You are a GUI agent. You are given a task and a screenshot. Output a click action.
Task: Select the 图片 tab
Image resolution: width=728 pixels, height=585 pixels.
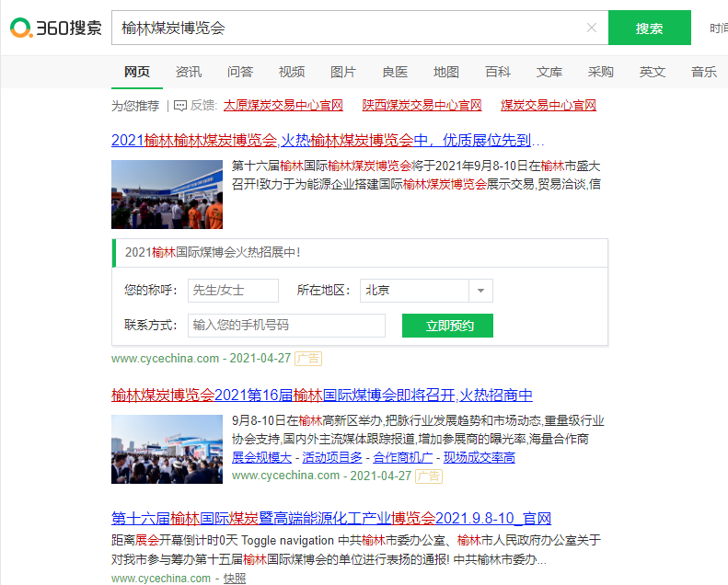click(x=343, y=72)
